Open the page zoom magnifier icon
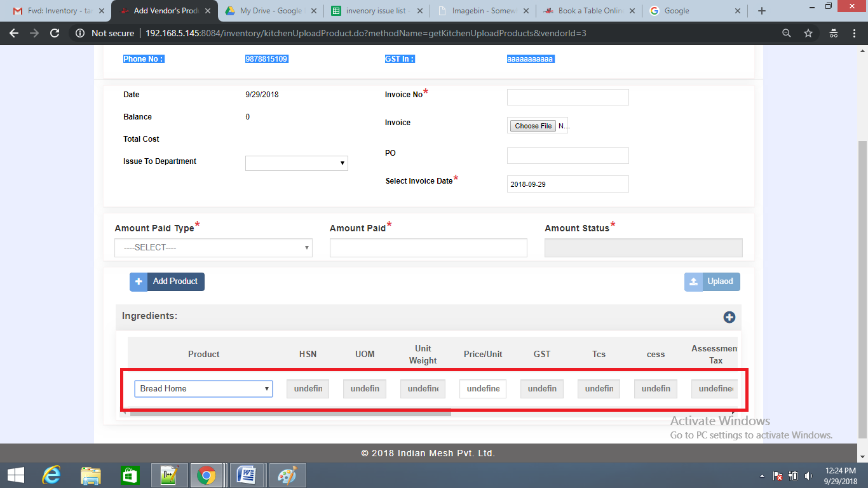This screenshot has width=868, height=488. [787, 33]
